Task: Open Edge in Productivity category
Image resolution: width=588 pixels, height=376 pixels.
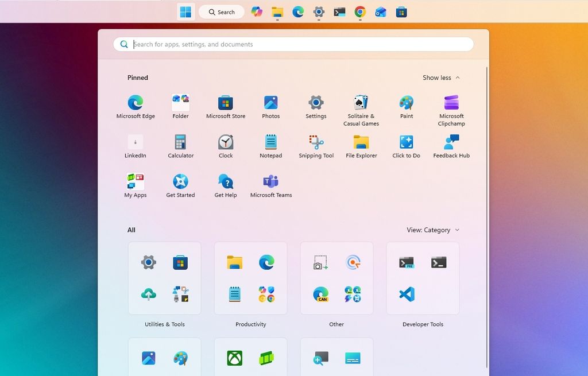Action: [x=266, y=262]
